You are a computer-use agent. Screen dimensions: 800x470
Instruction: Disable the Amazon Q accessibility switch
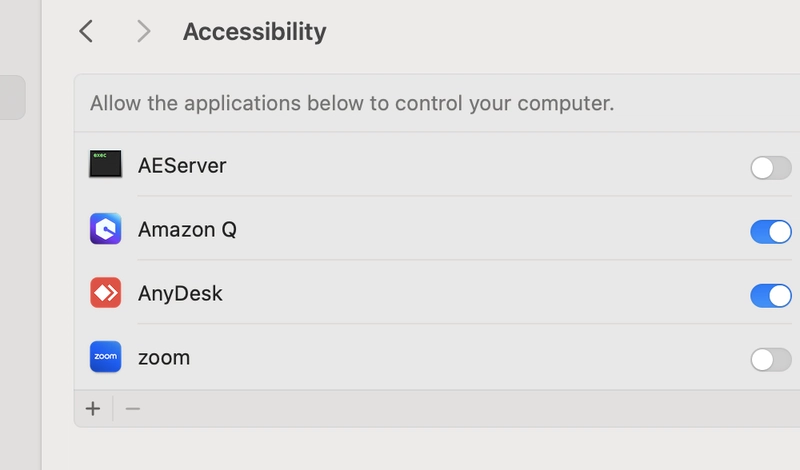pyautogui.click(x=771, y=232)
